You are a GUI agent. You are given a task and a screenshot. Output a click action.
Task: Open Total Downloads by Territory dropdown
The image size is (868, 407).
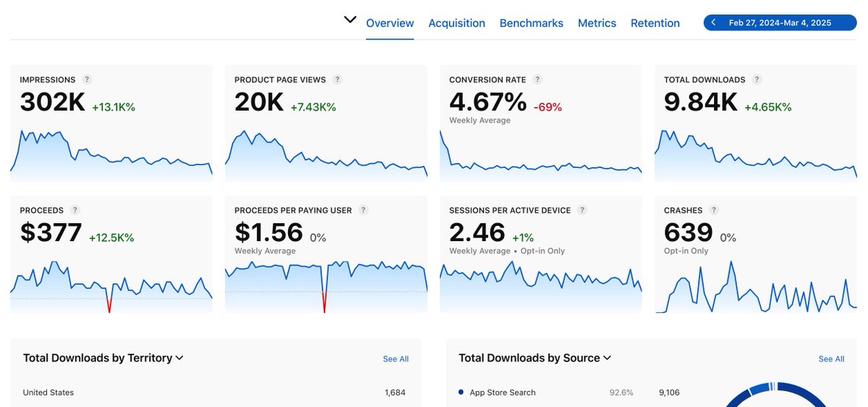[103, 358]
